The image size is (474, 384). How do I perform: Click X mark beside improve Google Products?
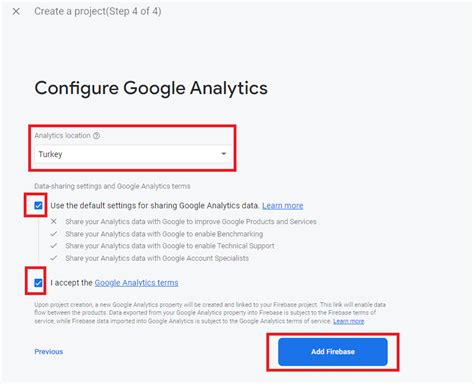click(x=54, y=221)
